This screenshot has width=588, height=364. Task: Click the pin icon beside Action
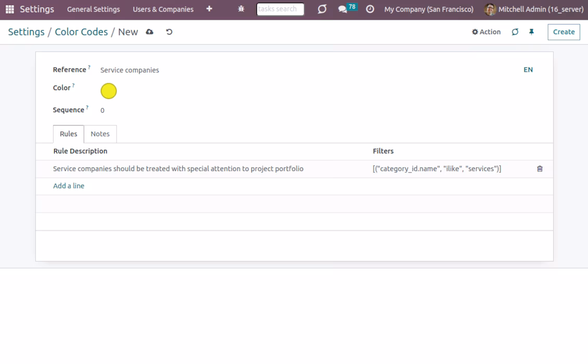[531, 32]
